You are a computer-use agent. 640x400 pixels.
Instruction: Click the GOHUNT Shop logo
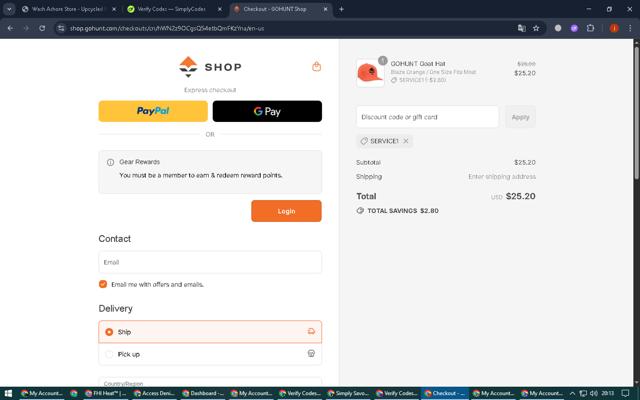coord(210,67)
